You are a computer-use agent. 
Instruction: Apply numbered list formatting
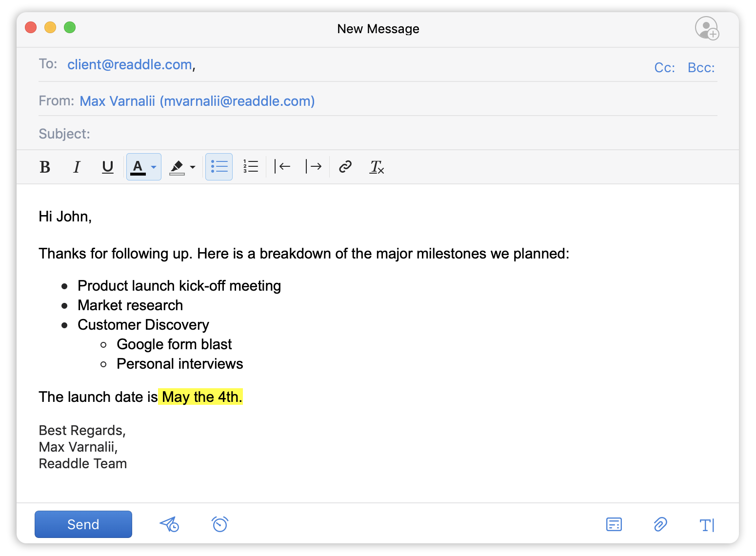[x=250, y=166]
